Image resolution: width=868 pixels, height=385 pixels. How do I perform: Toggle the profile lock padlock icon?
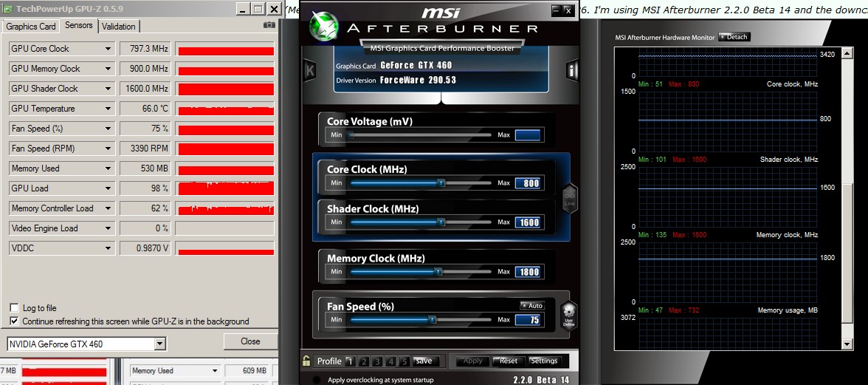pyautogui.click(x=306, y=361)
